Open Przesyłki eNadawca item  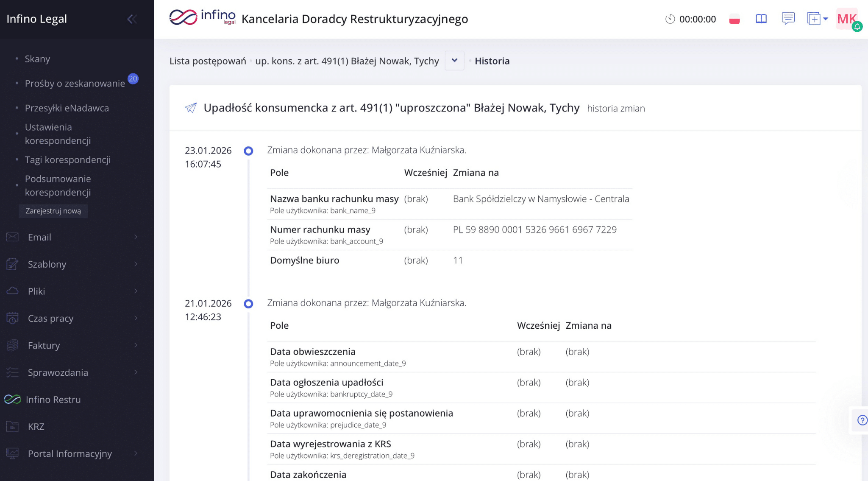67,108
